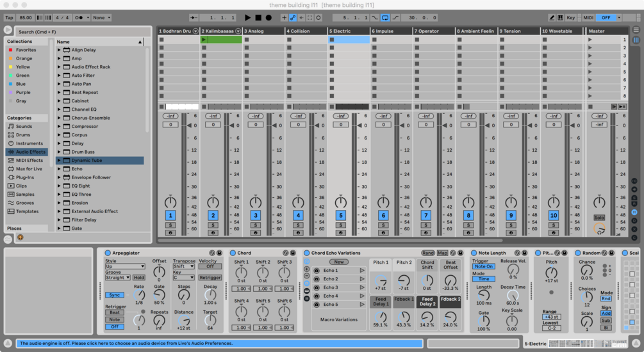The height and width of the screenshot is (352, 644).
Task: Toggle track 3 Analog activator
Action: [x=256, y=216]
